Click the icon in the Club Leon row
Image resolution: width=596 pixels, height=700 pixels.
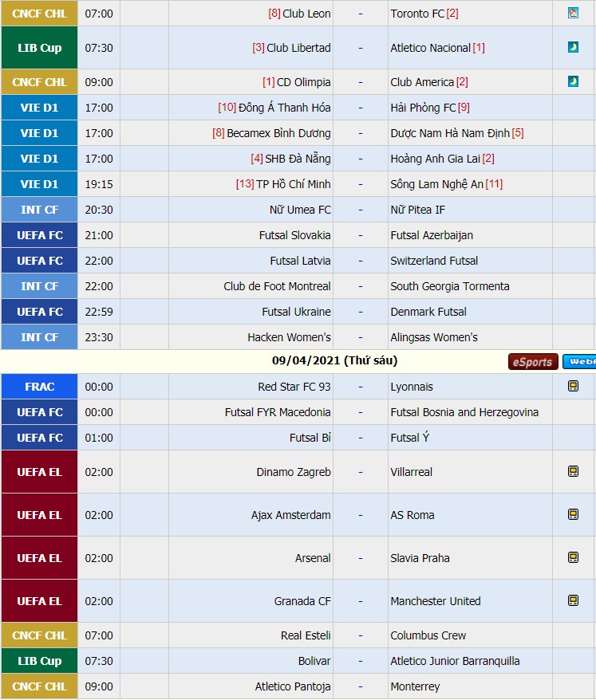(x=573, y=13)
